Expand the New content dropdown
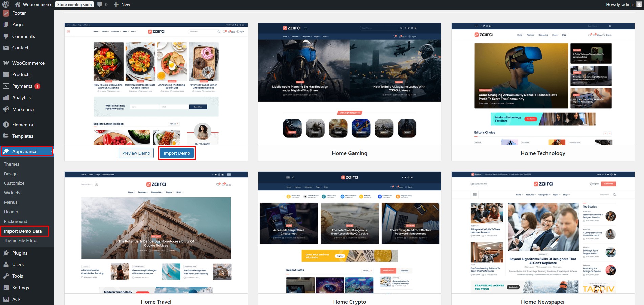Image resolution: width=644 pixels, height=305 pixels. pos(122,5)
